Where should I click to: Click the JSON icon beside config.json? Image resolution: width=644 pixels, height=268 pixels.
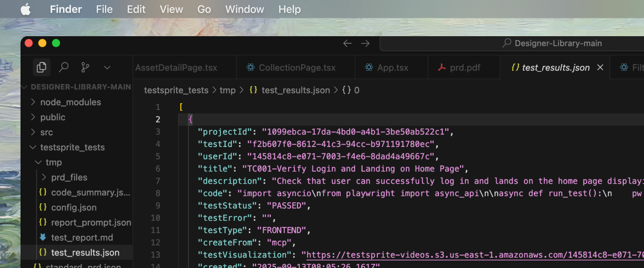click(43, 207)
